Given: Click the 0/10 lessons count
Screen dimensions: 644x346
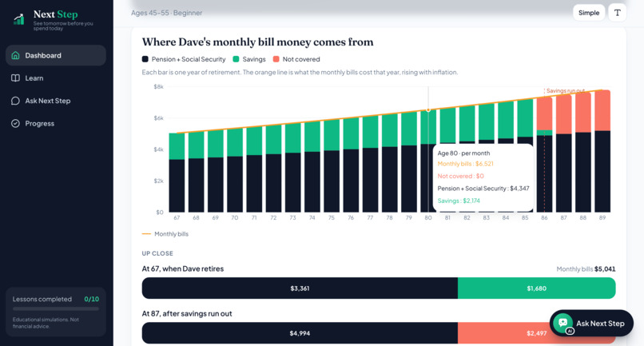Looking at the screenshot, I should pos(92,299).
